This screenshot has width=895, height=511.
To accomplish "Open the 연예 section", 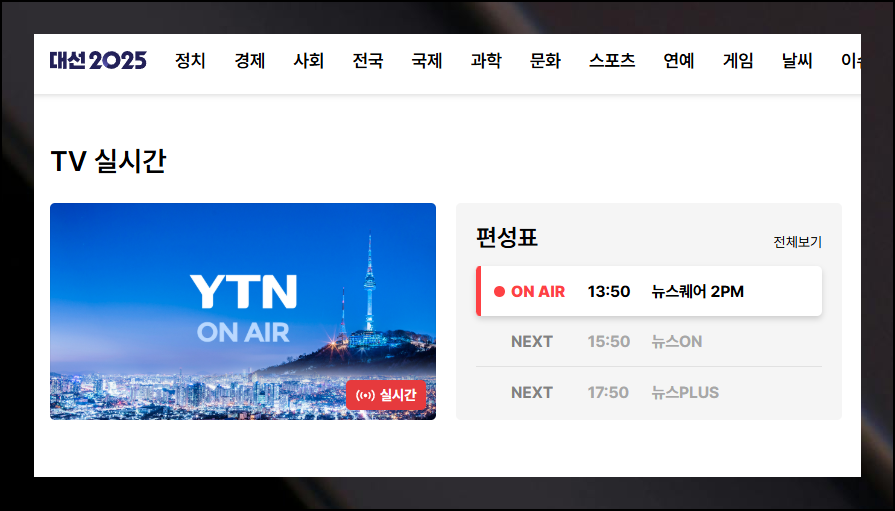I will 679,61.
